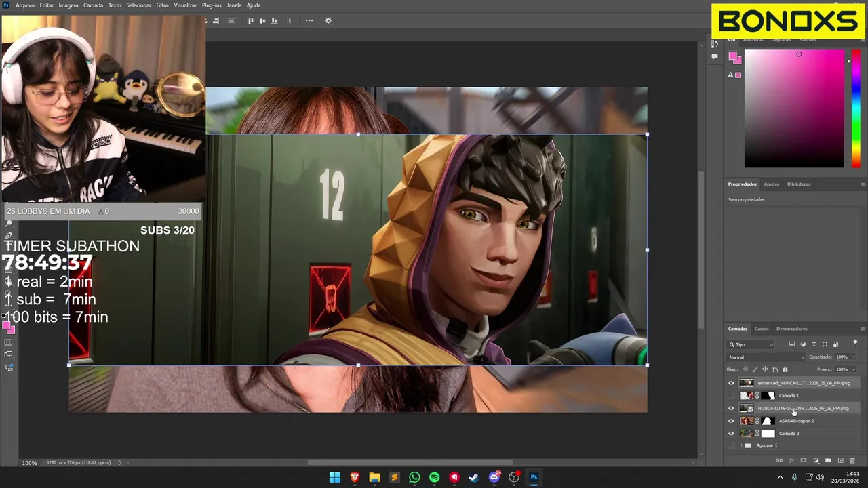Expand status bar info arrow
The height and width of the screenshot is (488, 868).
pos(120,463)
